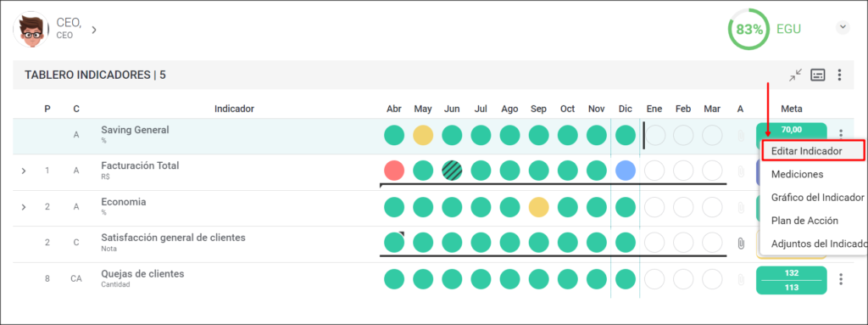Click the green Dic status of Saving General

tap(626, 135)
